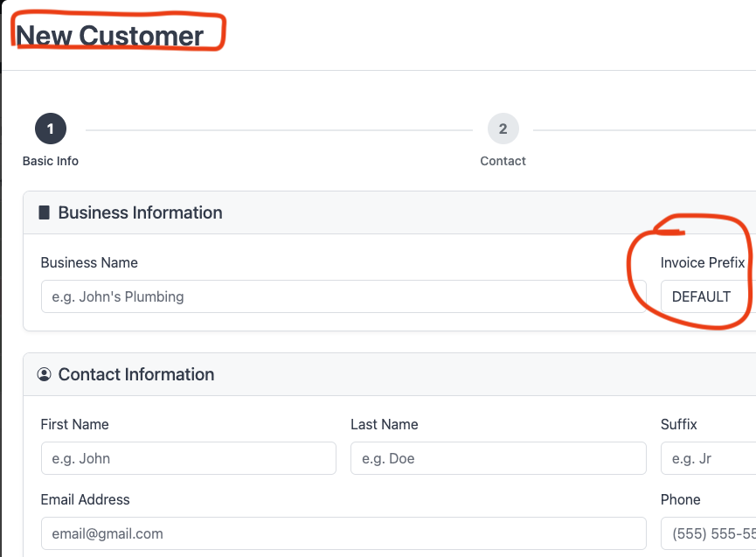Click the First Name label text
Viewport: 756px width, 557px height.
(74, 424)
